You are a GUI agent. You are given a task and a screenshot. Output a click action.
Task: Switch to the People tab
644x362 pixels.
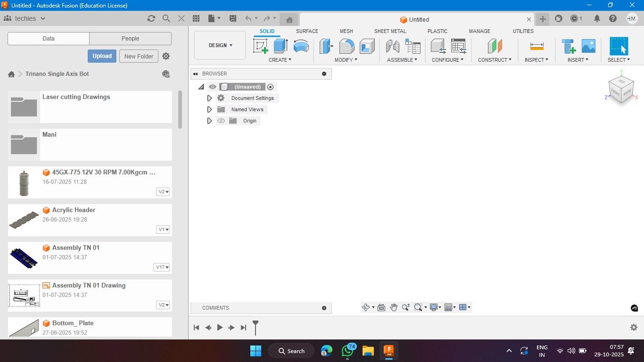(x=130, y=39)
